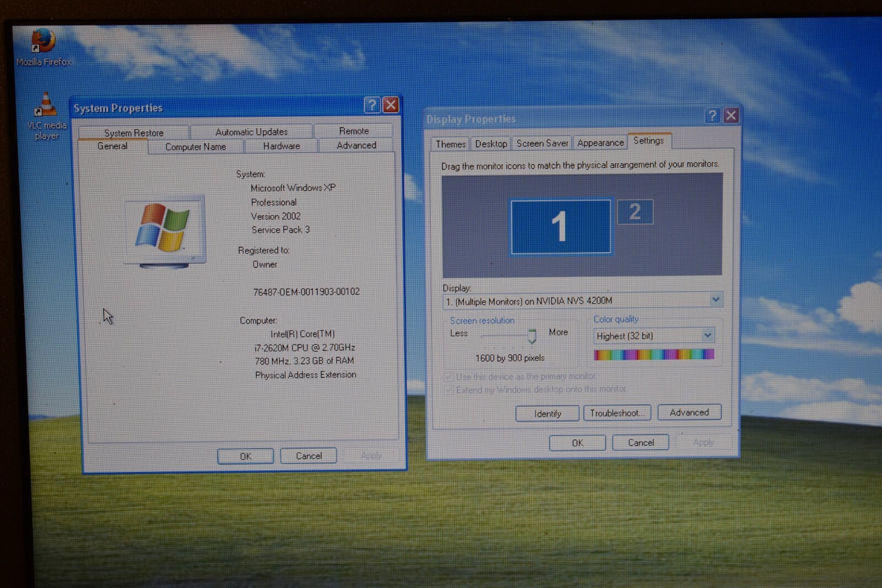
Task: Close the System Properties window
Action: [x=391, y=105]
